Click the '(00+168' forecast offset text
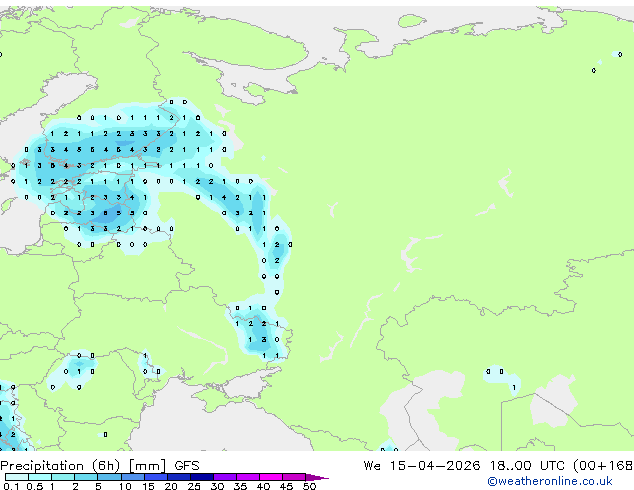 coord(603,466)
